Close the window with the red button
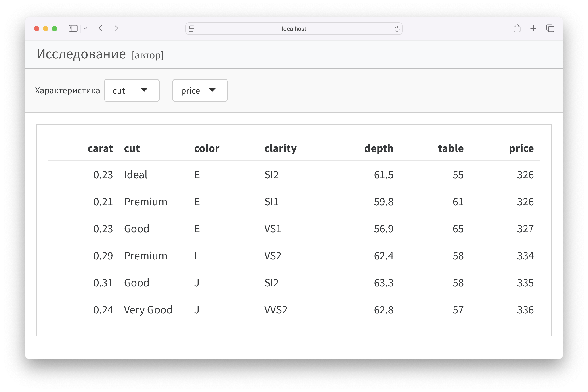The width and height of the screenshot is (588, 392). tap(37, 29)
